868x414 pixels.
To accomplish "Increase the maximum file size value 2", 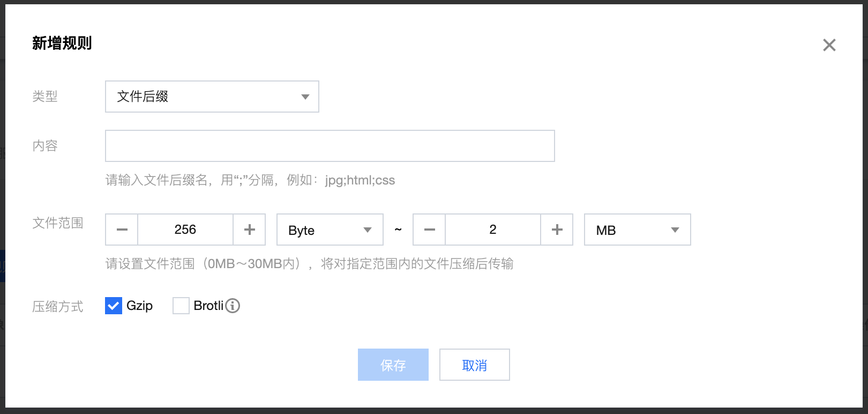I will [557, 230].
